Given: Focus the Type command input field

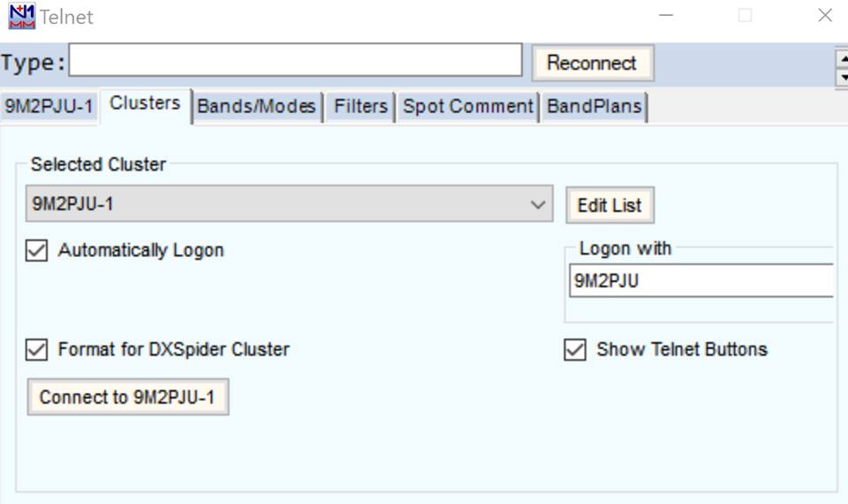Looking at the screenshot, I should [295, 61].
